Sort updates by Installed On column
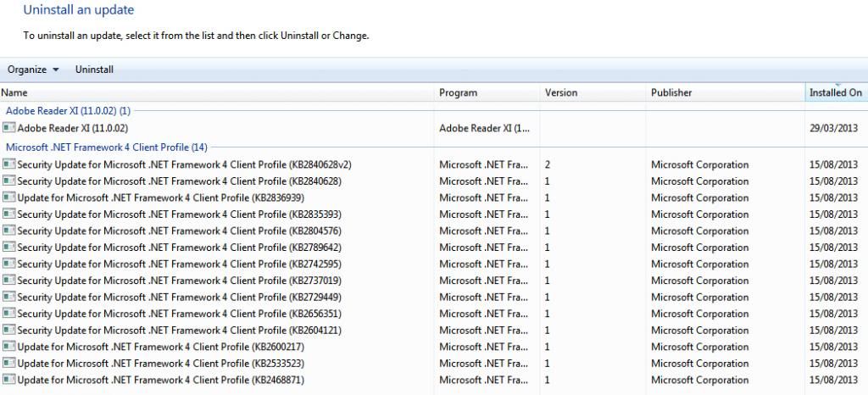 click(835, 92)
